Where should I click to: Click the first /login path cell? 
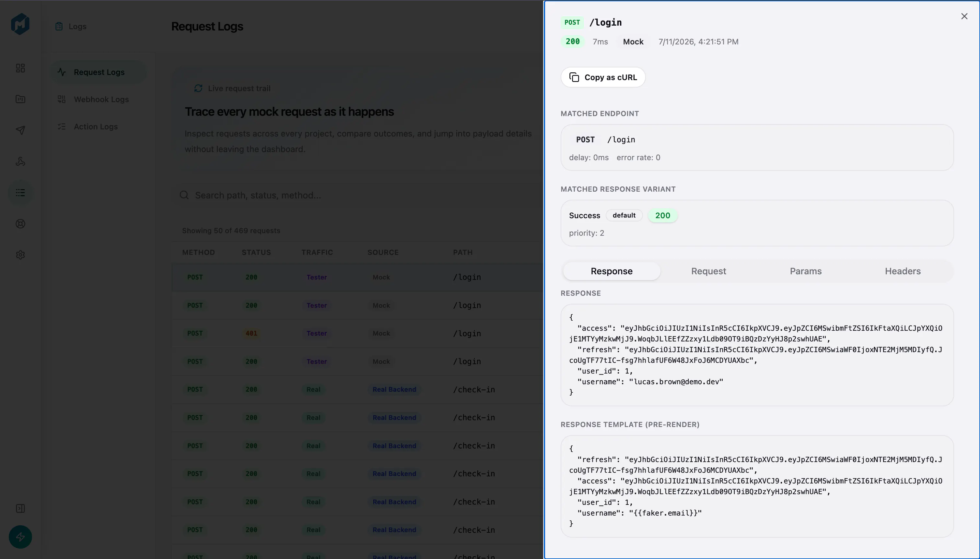(467, 277)
